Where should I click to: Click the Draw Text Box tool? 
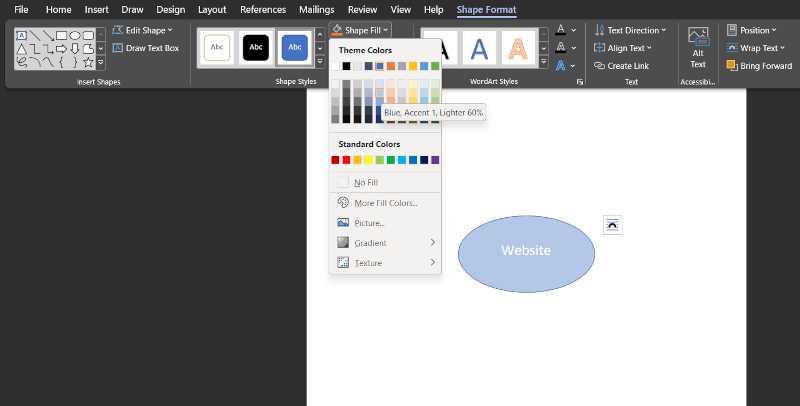point(146,48)
